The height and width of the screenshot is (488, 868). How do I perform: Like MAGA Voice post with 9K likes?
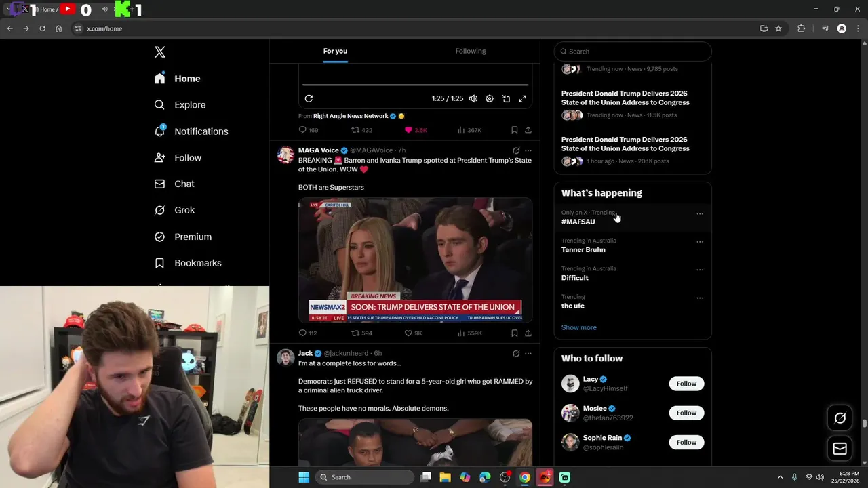[x=413, y=333]
